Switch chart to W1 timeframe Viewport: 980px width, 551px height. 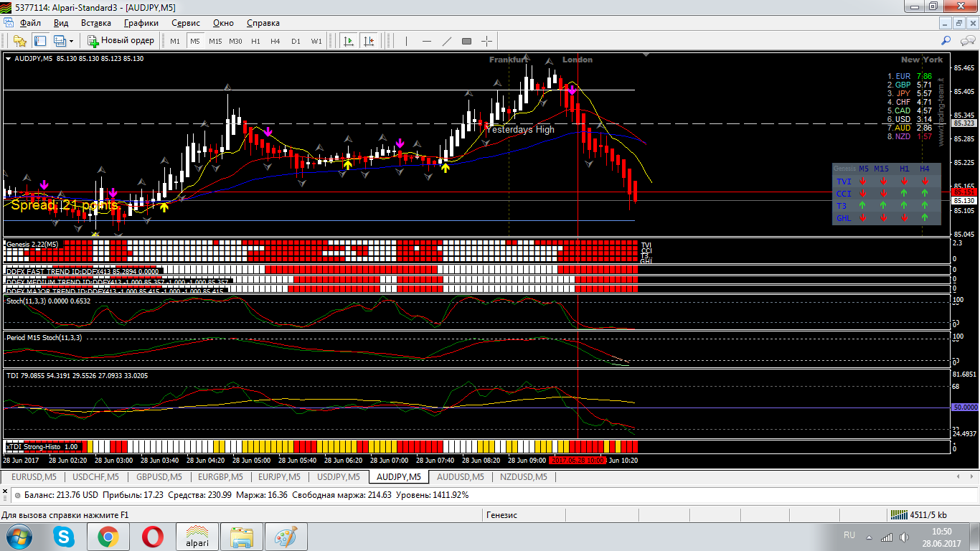[x=316, y=41]
